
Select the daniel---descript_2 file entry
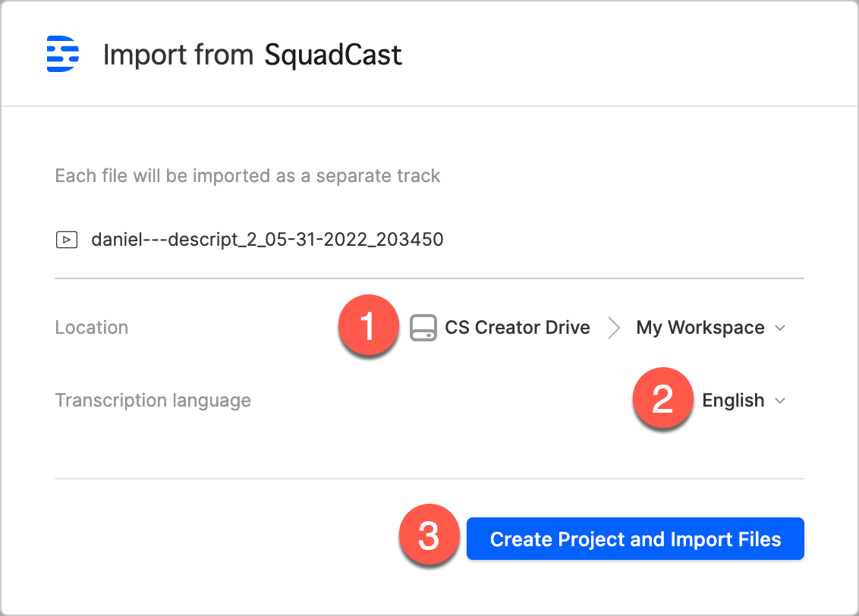[267, 240]
